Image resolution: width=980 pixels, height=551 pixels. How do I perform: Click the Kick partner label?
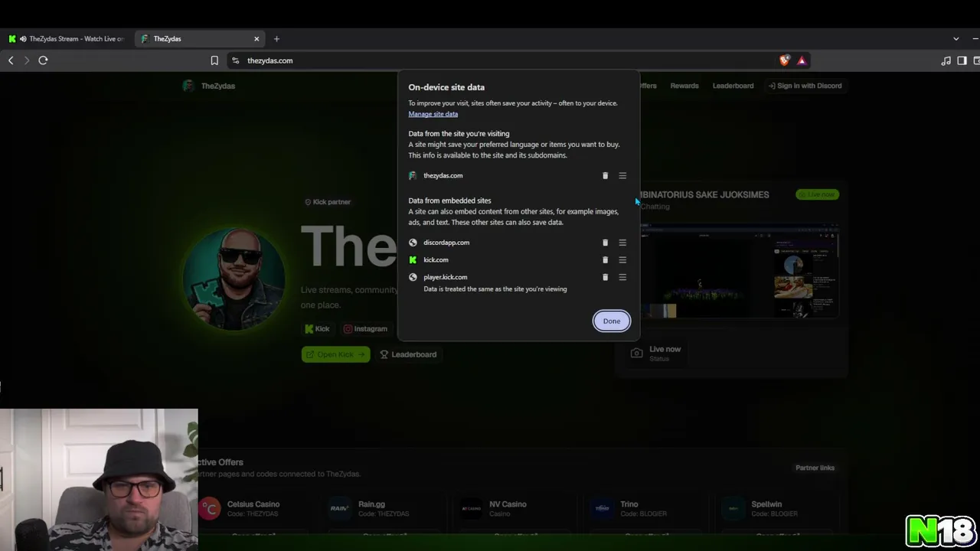tap(328, 202)
